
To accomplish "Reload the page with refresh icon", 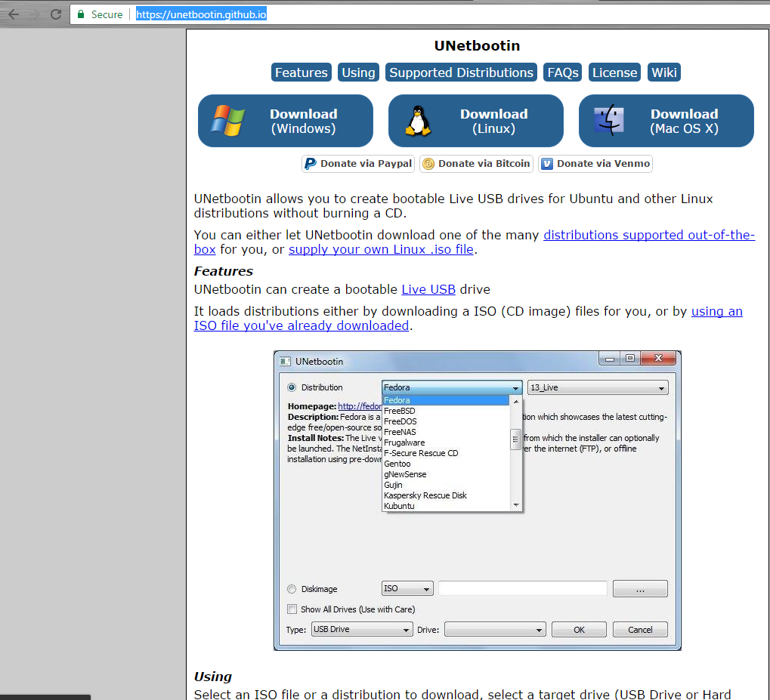I will click(56, 14).
